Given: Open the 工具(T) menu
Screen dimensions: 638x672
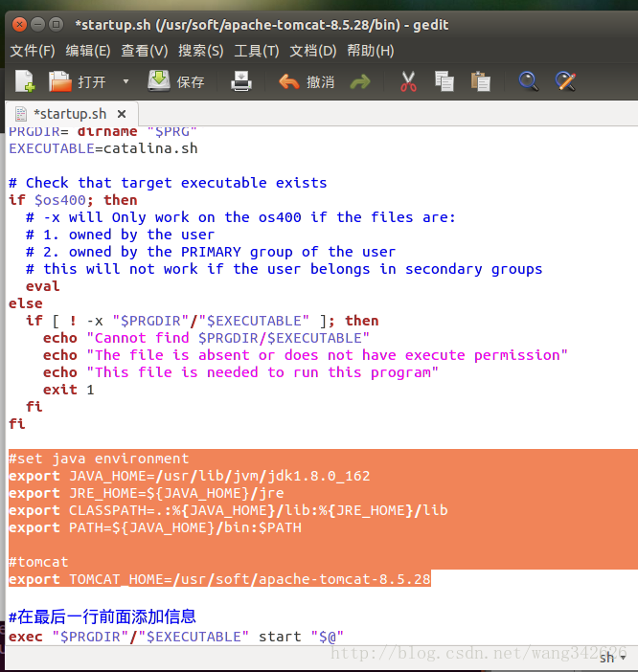Looking at the screenshot, I should (x=257, y=51).
